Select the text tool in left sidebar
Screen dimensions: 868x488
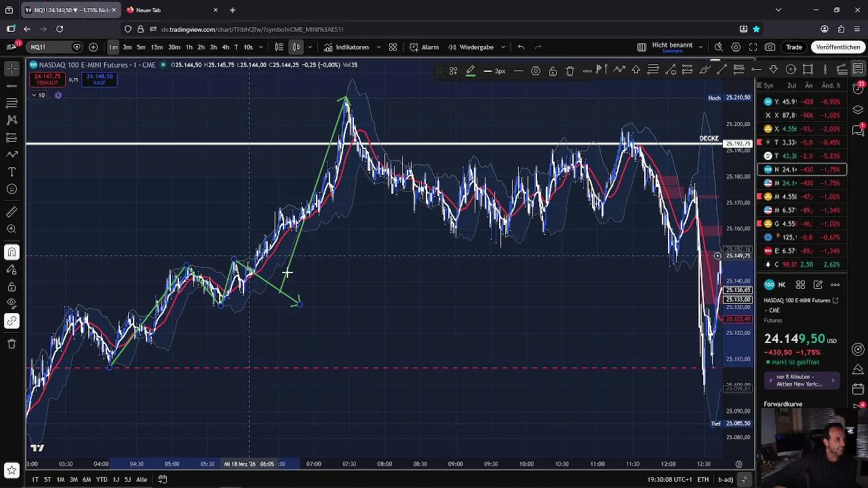click(x=12, y=172)
